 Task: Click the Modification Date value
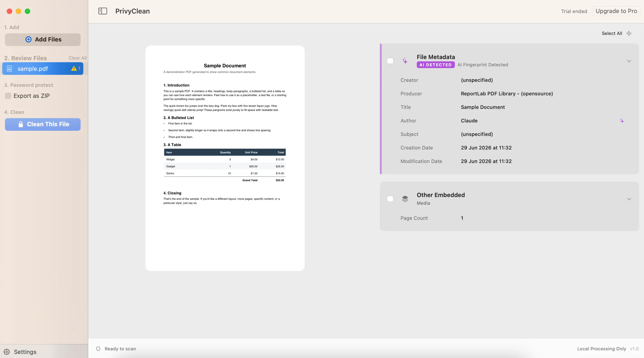pos(486,161)
